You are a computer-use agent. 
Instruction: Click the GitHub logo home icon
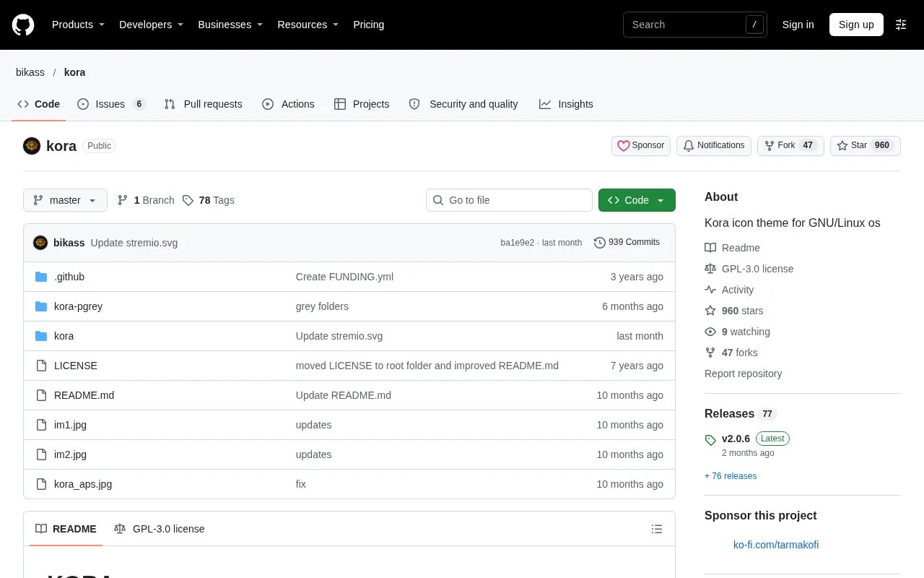pyautogui.click(x=23, y=25)
